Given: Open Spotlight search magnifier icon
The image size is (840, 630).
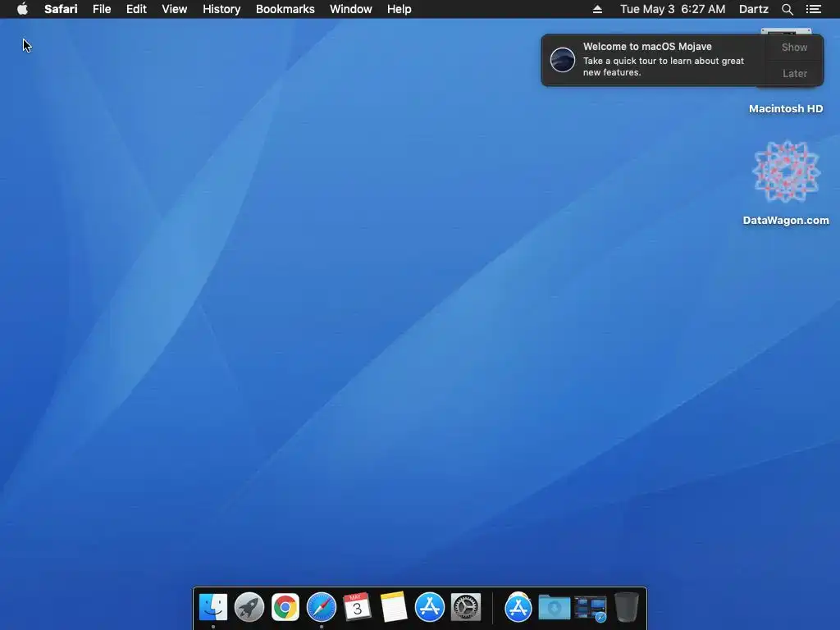Looking at the screenshot, I should (787, 9).
